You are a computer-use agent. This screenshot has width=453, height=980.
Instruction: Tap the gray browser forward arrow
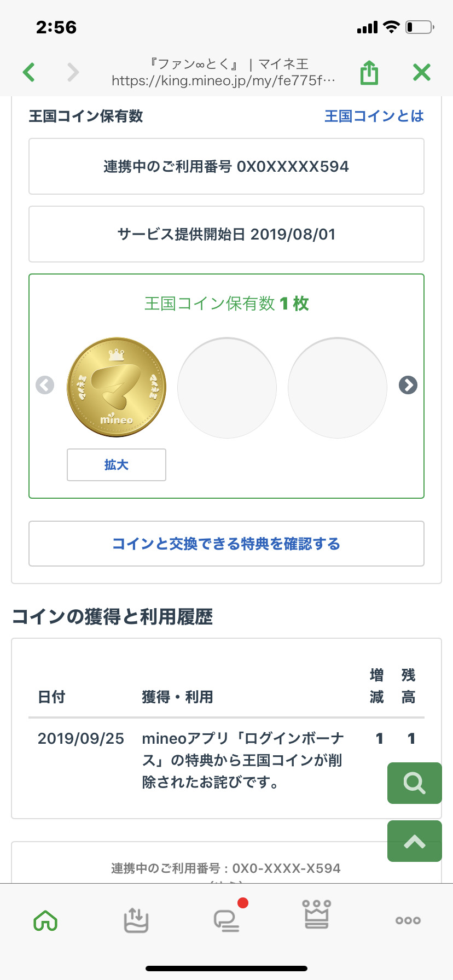point(73,72)
